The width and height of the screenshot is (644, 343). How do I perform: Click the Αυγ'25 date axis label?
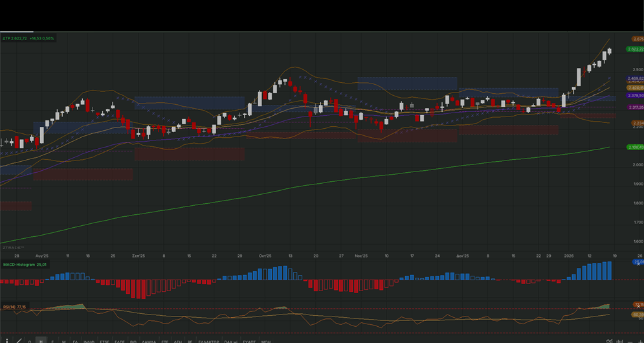point(42,256)
